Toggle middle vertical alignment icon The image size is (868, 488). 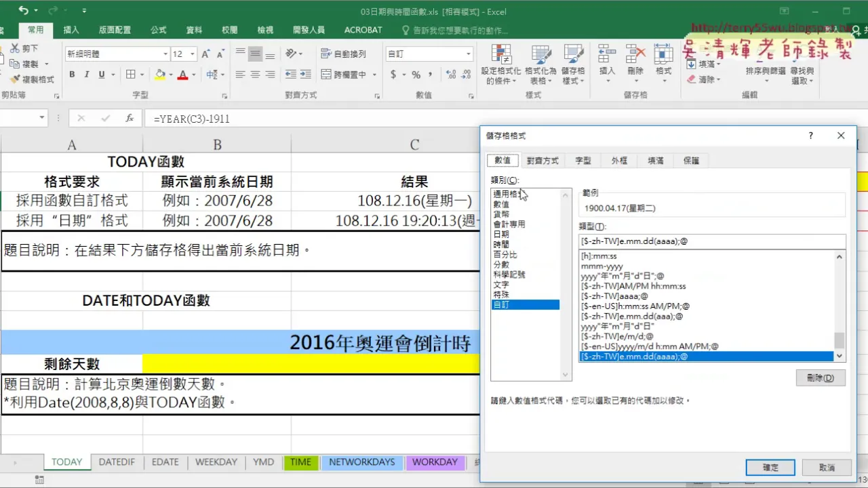(256, 54)
